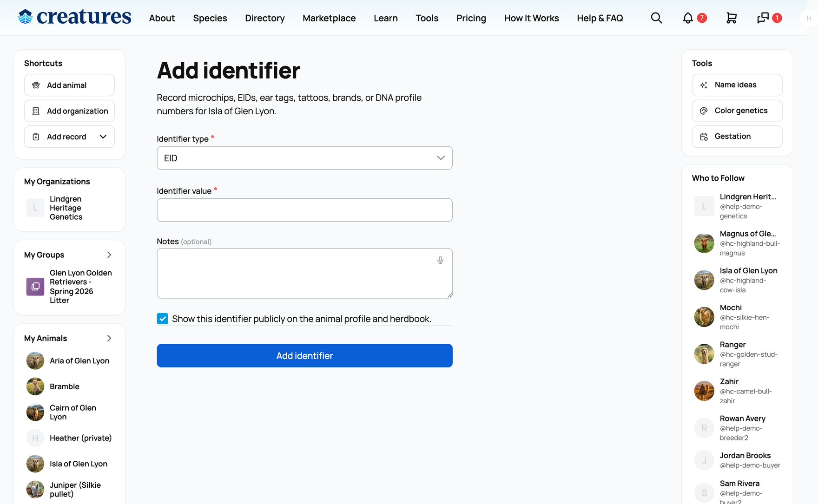Click Bramble's avatar photo
818x504 pixels.
click(35, 386)
